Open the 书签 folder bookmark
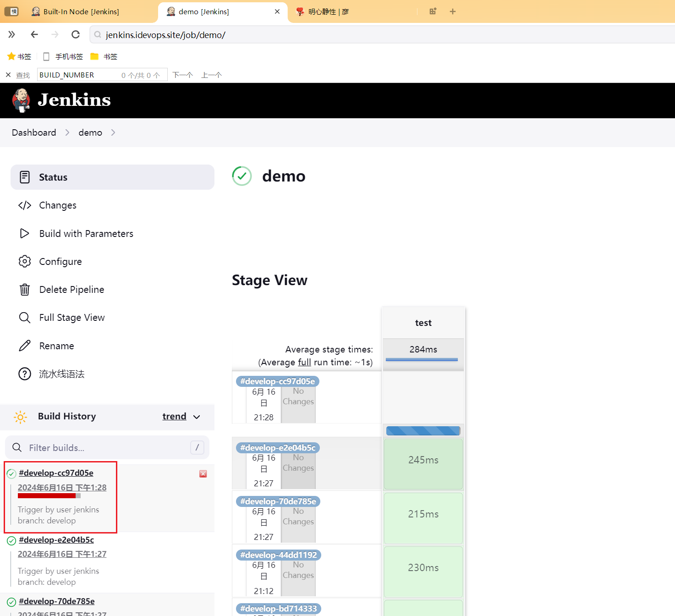 coord(104,56)
